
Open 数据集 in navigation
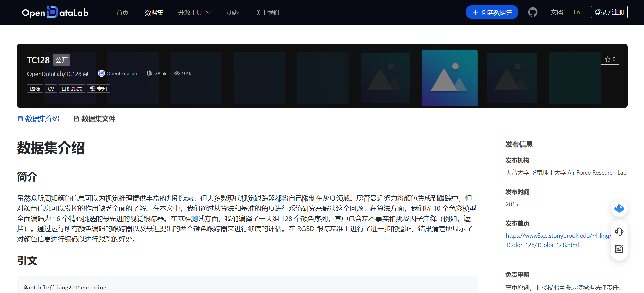154,12
